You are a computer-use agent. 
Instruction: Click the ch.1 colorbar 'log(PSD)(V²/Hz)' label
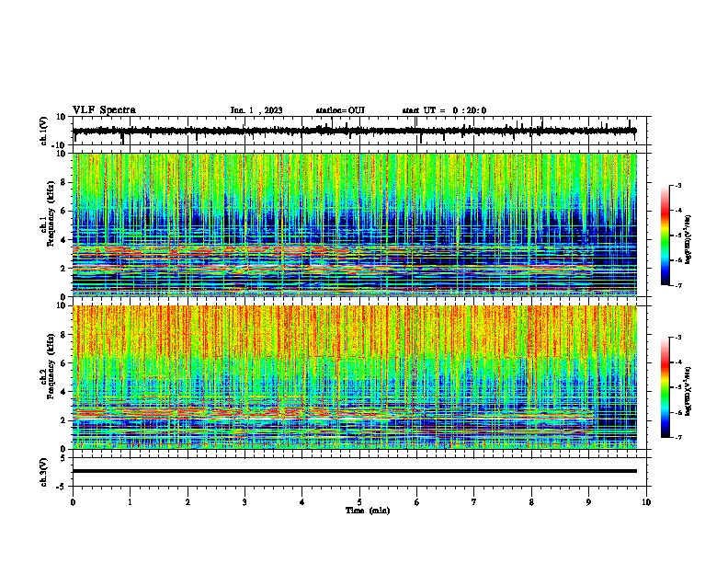tap(688, 240)
